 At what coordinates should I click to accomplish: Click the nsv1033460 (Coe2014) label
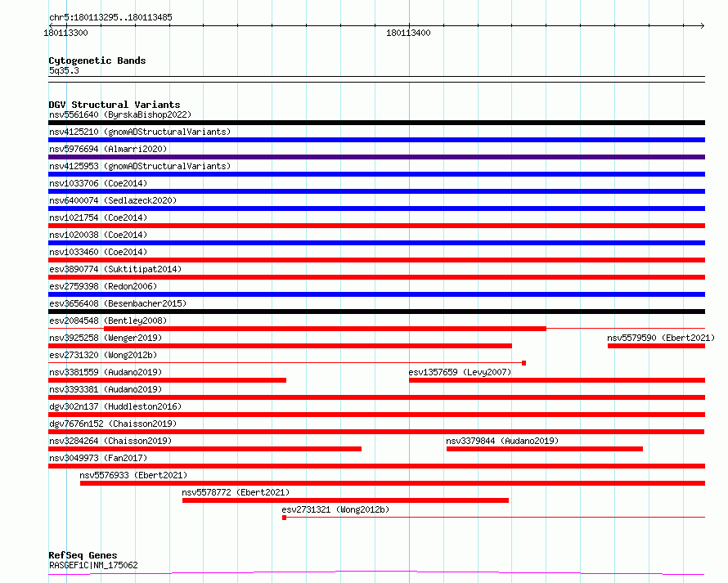pos(98,252)
